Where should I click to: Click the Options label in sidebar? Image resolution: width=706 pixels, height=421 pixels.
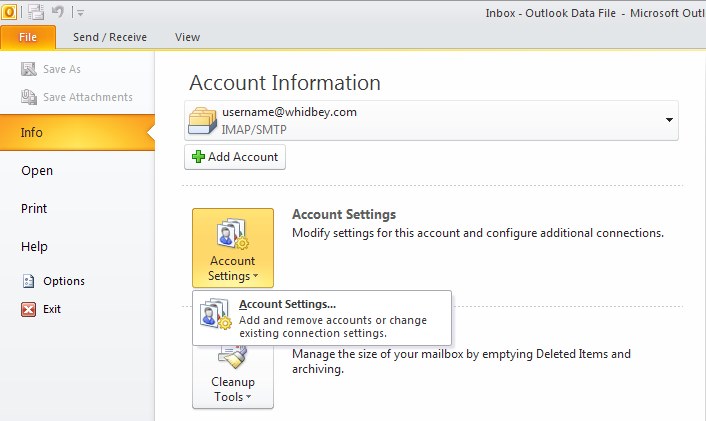pyautogui.click(x=64, y=281)
